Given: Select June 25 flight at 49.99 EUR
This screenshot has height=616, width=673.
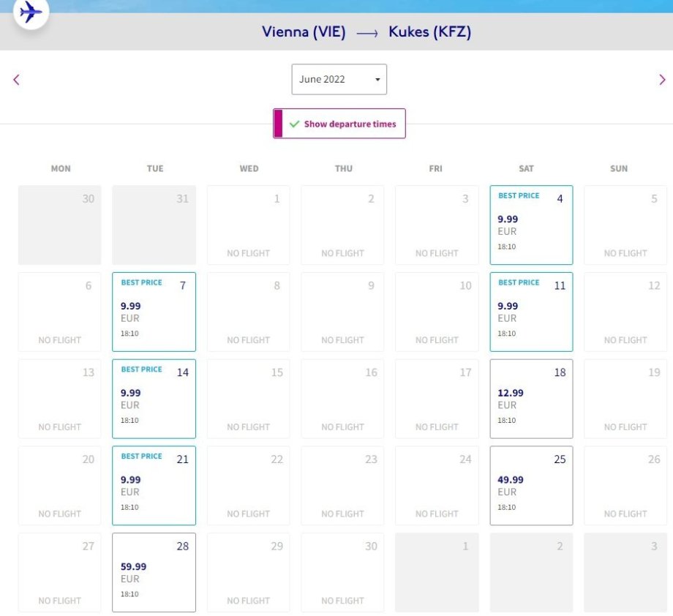Looking at the screenshot, I should pos(531,486).
